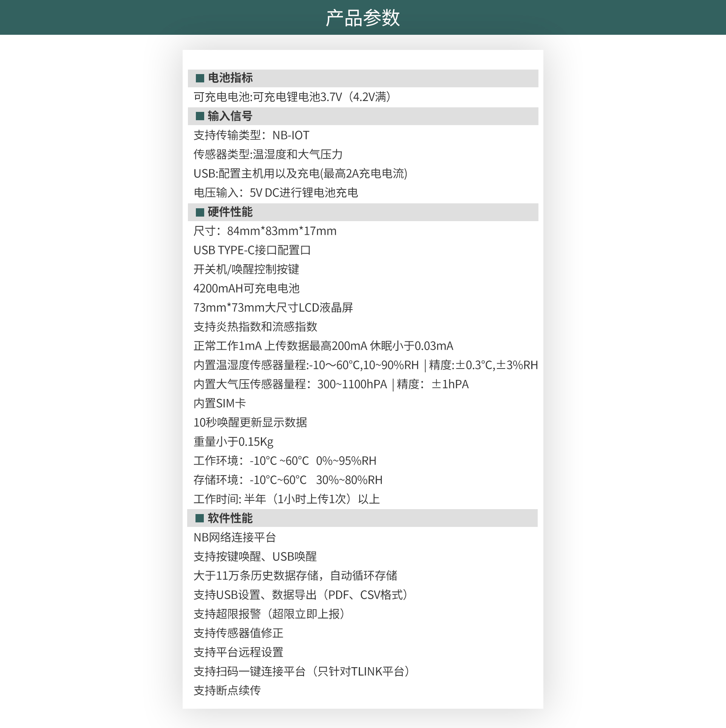This screenshot has width=726, height=728.
Task: Click the square icon beside 软件性能 header
Action: coord(199,519)
